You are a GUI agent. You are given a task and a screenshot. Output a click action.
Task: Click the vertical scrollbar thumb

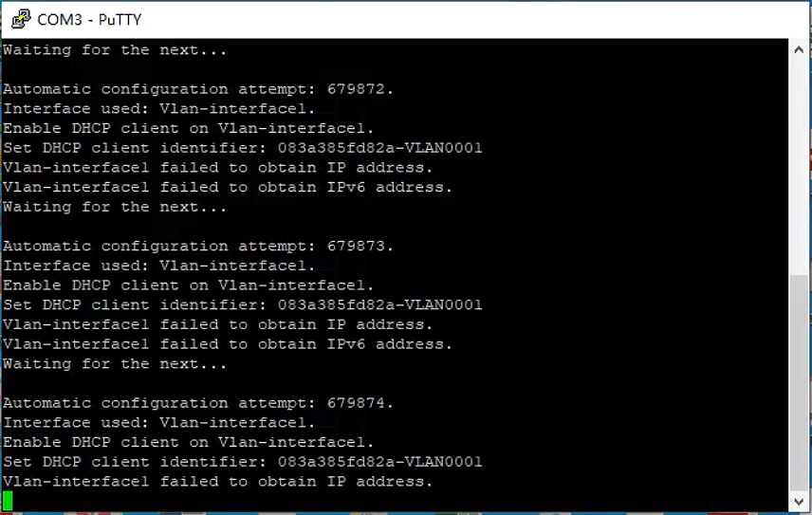pyautogui.click(x=799, y=383)
